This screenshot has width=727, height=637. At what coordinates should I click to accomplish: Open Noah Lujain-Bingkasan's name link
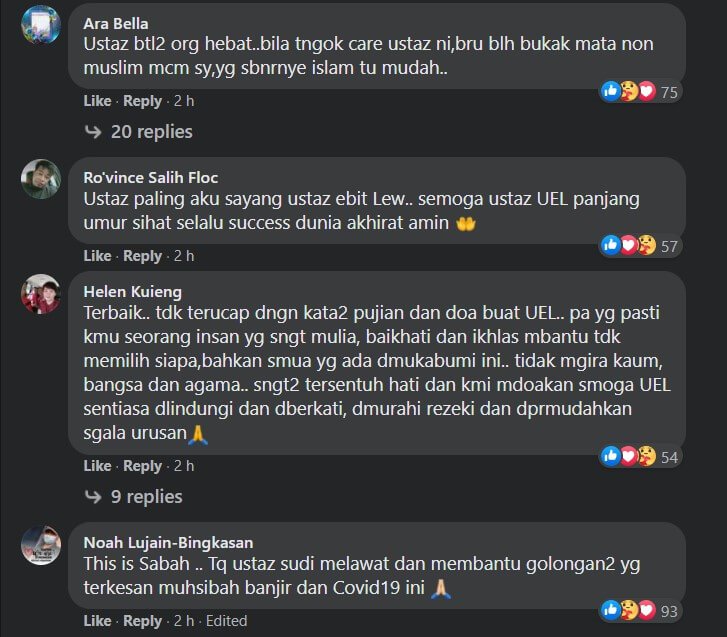click(168, 542)
